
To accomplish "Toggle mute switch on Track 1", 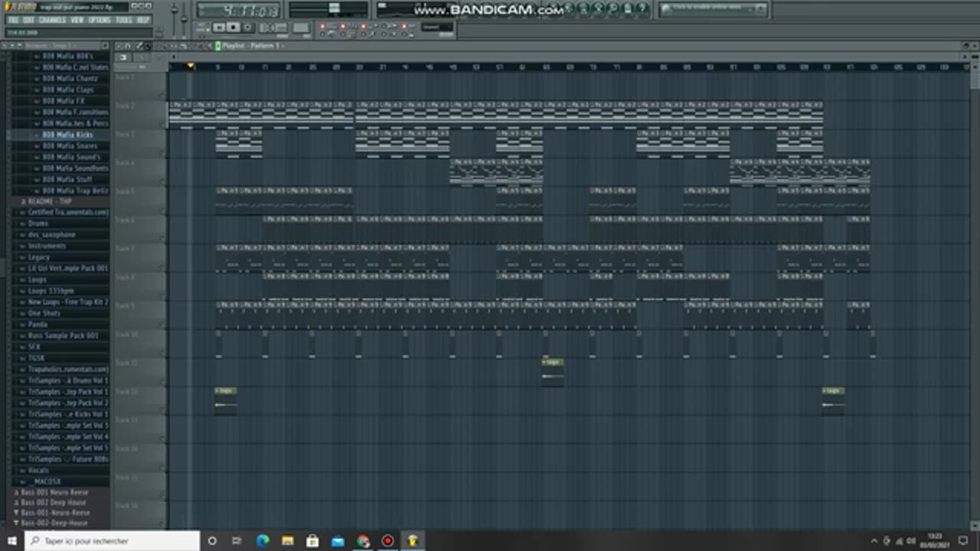I will pyautogui.click(x=162, y=96).
